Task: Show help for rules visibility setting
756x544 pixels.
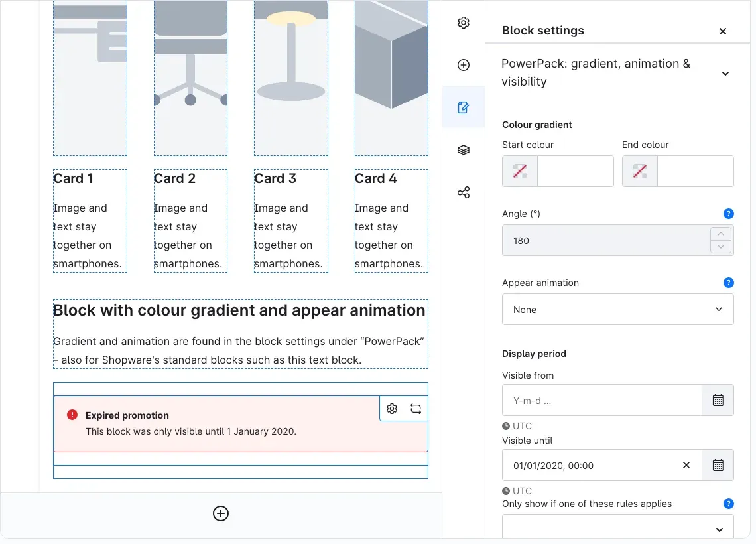Action: pos(729,504)
